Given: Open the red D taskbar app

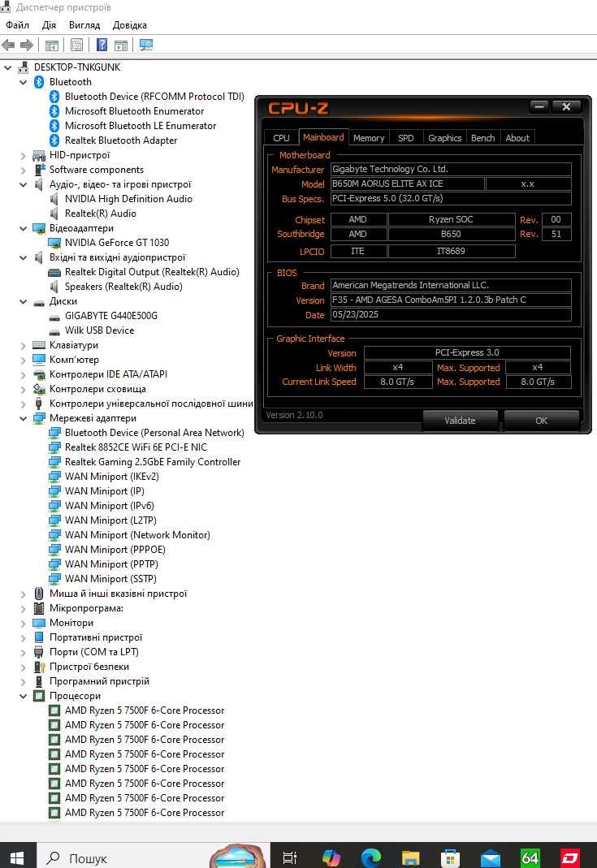Looking at the screenshot, I should coord(569,857).
